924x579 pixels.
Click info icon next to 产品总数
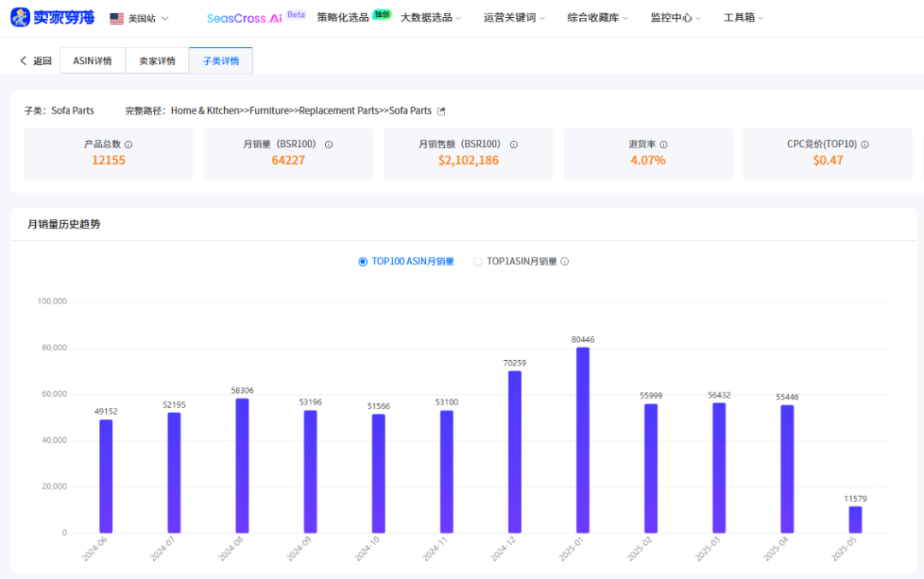(x=128, y=145)
